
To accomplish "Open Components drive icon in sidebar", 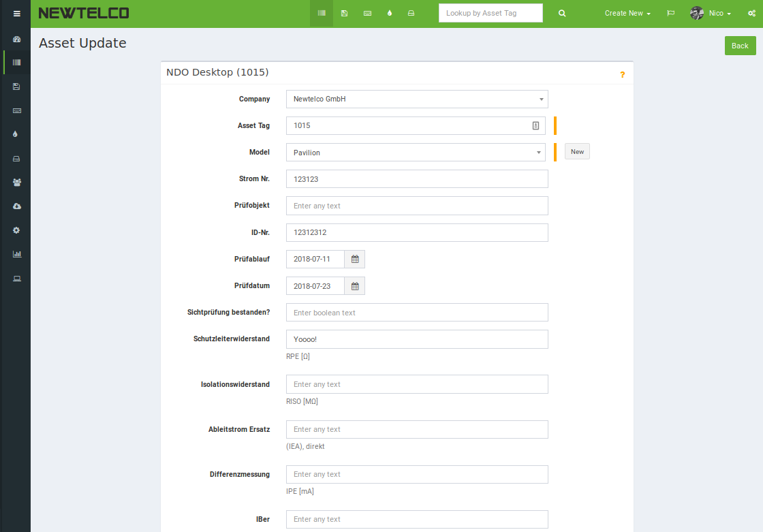I will pyautogui.click(x=16, y=159).
